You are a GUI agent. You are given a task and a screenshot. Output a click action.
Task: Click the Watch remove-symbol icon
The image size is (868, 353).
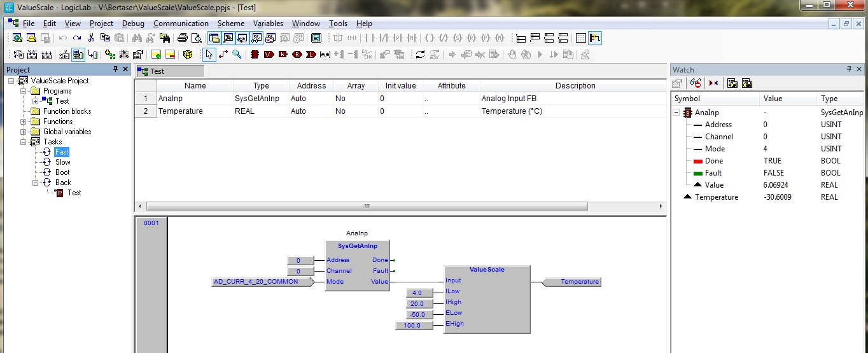pos(696,83)
